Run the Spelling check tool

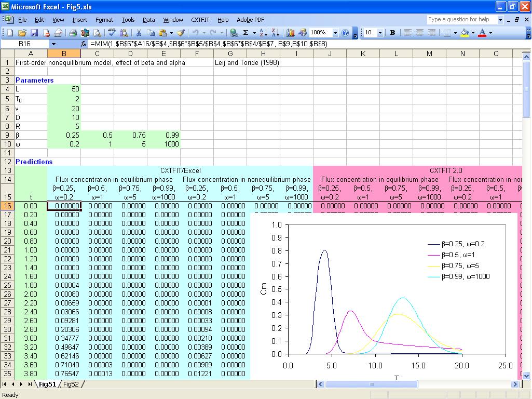click(111, 33)
